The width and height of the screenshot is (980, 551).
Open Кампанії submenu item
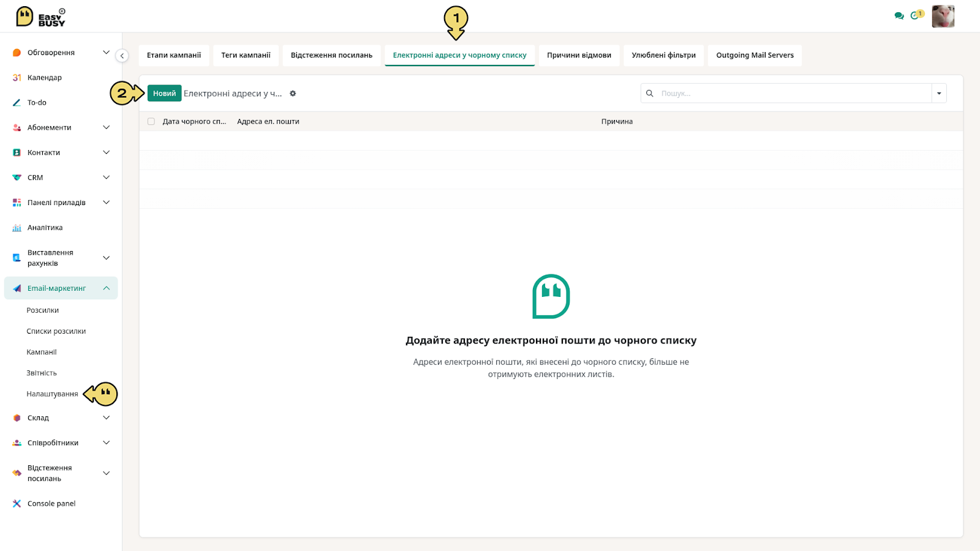42,352
